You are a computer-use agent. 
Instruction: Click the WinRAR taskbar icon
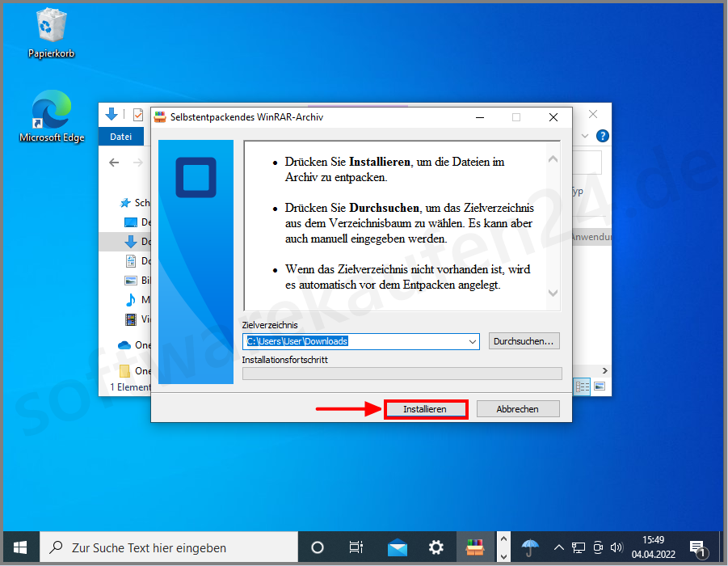click(475, 548)
